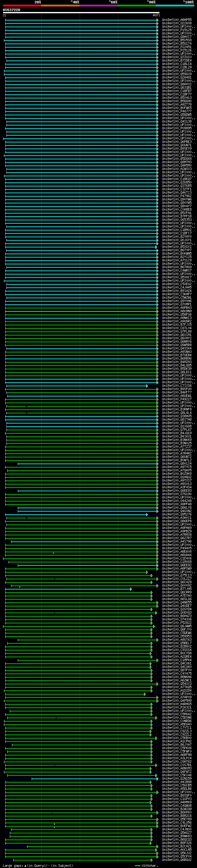This screenshot has width=197, height=868.
Task: Open hit UniRef100_Q1HQU2
Action: (x=177, y=477)
